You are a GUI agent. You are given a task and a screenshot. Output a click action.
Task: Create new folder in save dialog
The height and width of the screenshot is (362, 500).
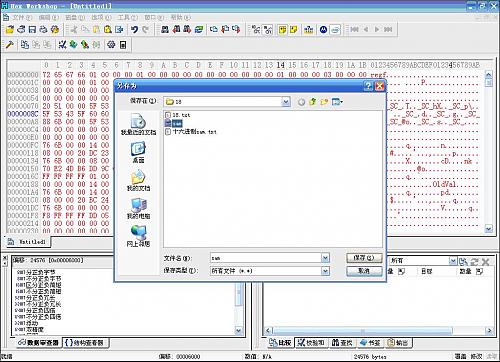click(x=324, y=102)
